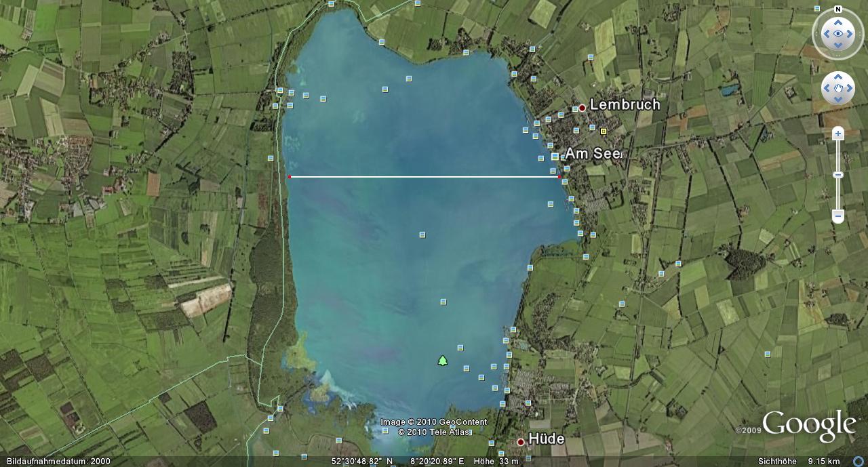Click the green tree icon in the lake
Viewport: 868px width, 467px height.
click(x=443, y=360)
